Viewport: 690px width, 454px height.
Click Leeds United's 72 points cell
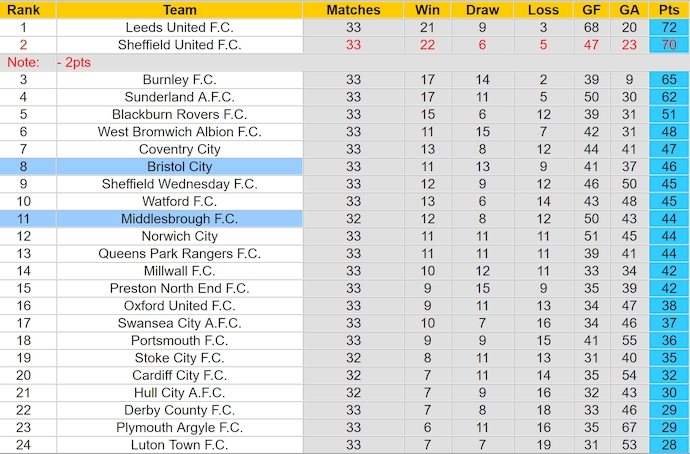coord(669,27)
